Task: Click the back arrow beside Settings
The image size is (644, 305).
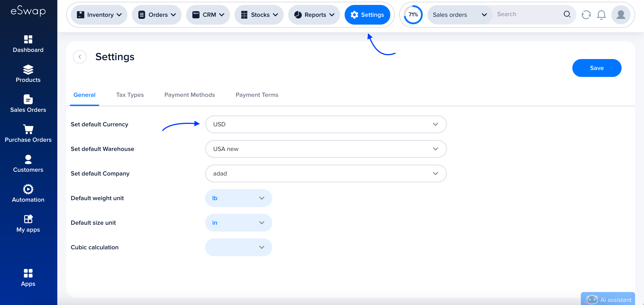Action: 80,57
